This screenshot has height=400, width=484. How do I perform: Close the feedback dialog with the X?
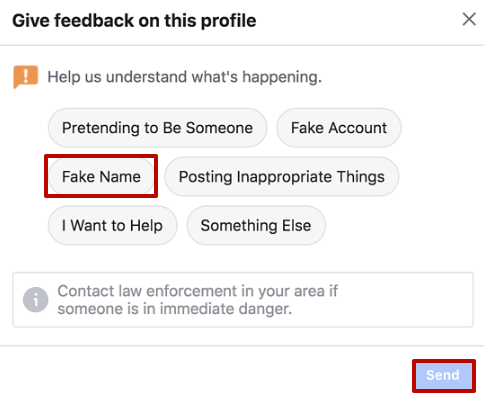pos(469,19)
